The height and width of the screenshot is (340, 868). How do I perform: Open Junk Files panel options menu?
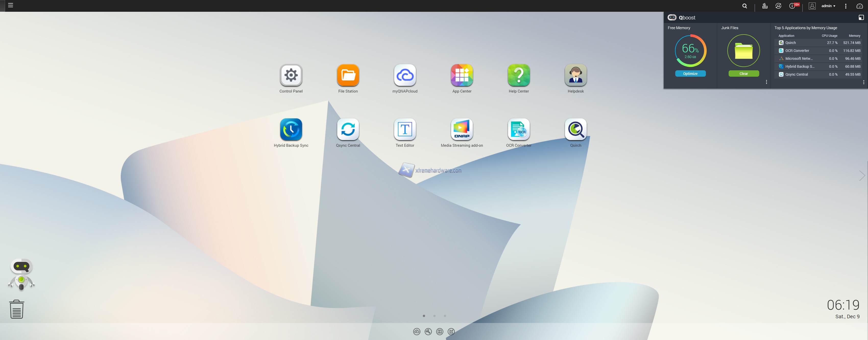point(766,82)
